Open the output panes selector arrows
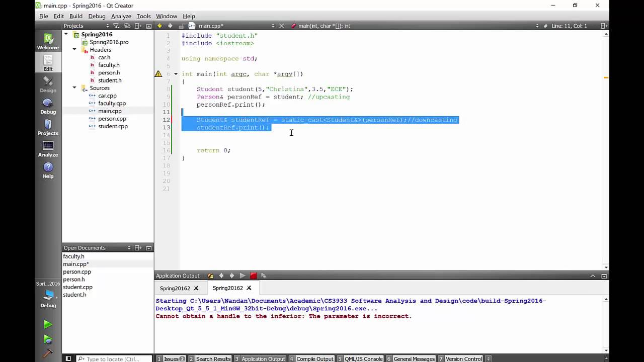Image resolution: width=644 pixels, height=362 pixels. point(488,358)
